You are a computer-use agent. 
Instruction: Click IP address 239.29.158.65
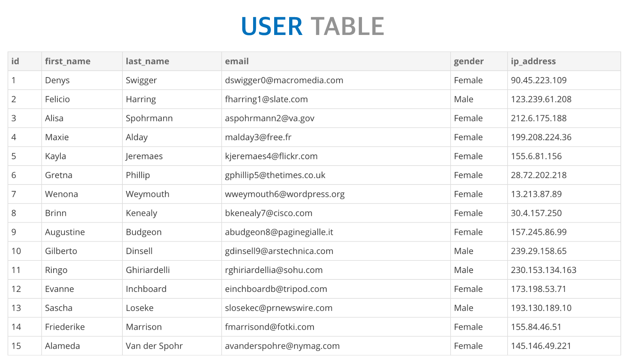point(539,251)
